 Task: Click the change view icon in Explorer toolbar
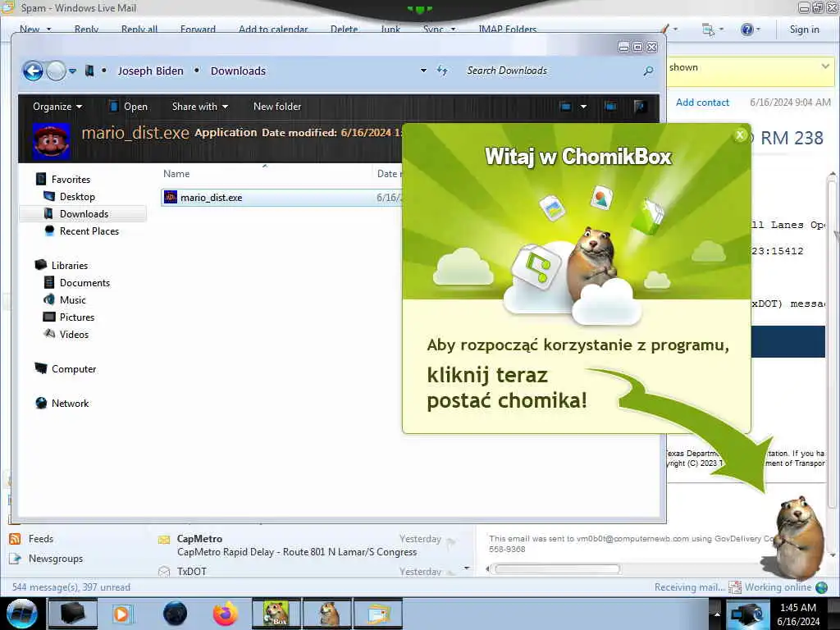566,107
